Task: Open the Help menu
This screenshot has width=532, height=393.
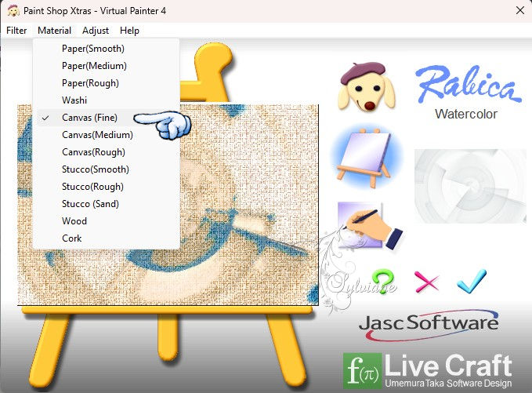Action: [129, 31]
